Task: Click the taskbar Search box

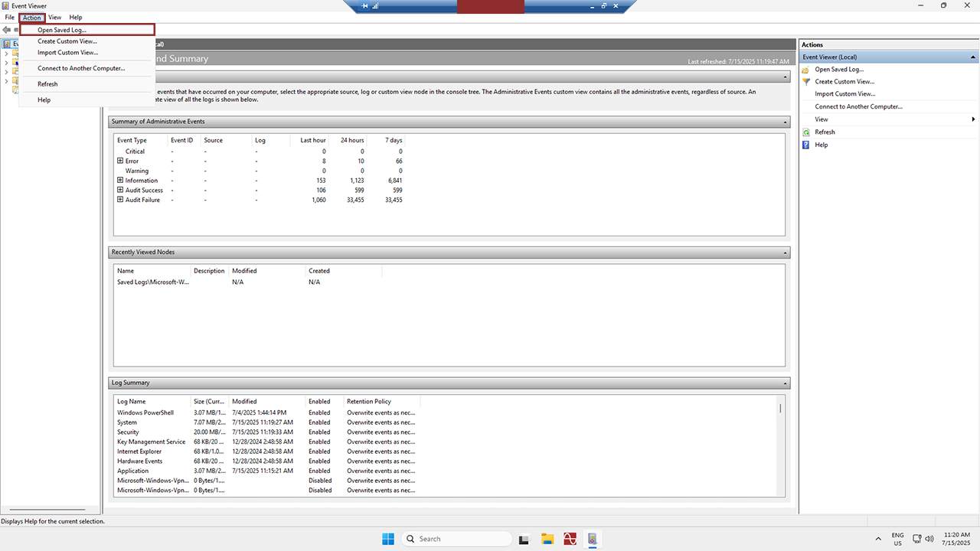Action: (456, 539)
